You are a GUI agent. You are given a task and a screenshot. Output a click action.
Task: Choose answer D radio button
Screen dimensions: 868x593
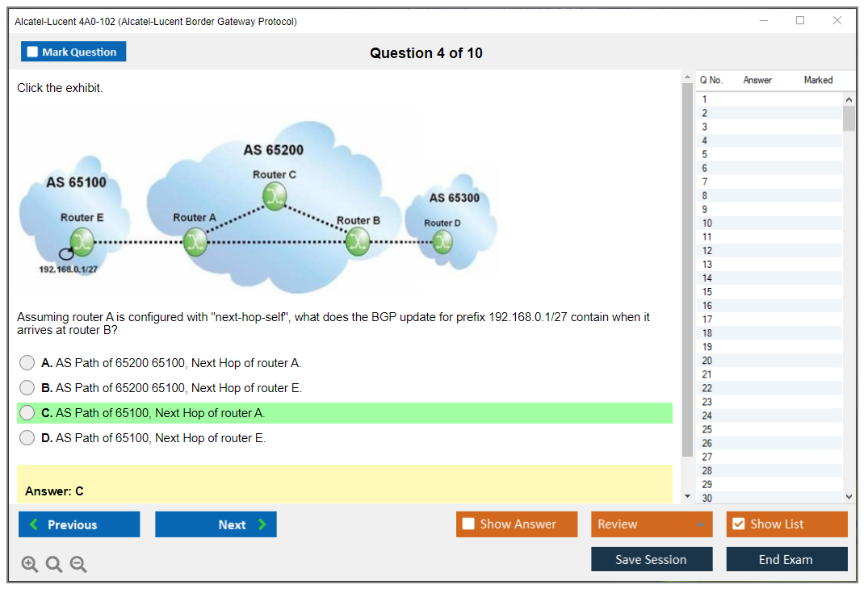(x=27, y=438)
